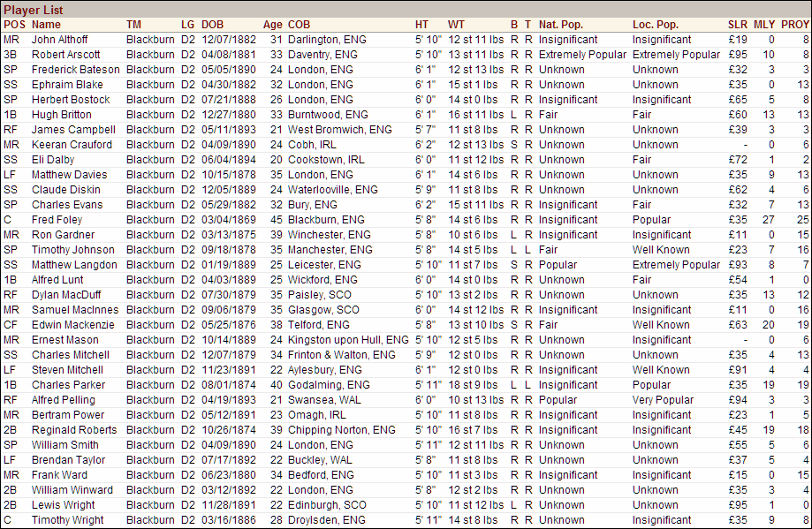
Task: Sort by the WT column header
Action: pyautogui.click(x=456, y=25)
